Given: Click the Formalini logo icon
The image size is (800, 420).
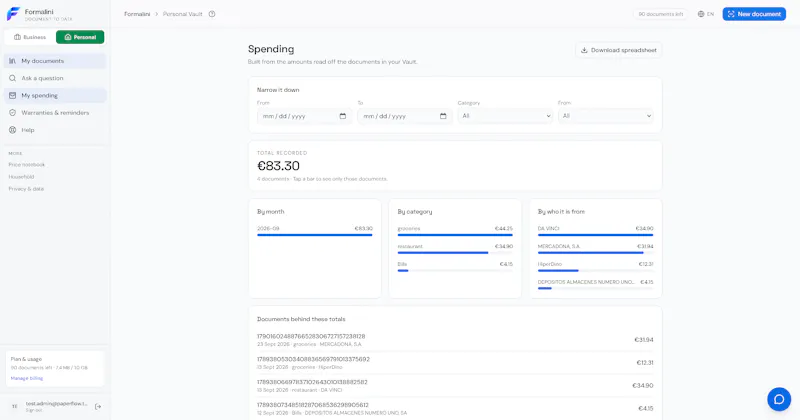Looking at the screenshot, I should [13, 14].
